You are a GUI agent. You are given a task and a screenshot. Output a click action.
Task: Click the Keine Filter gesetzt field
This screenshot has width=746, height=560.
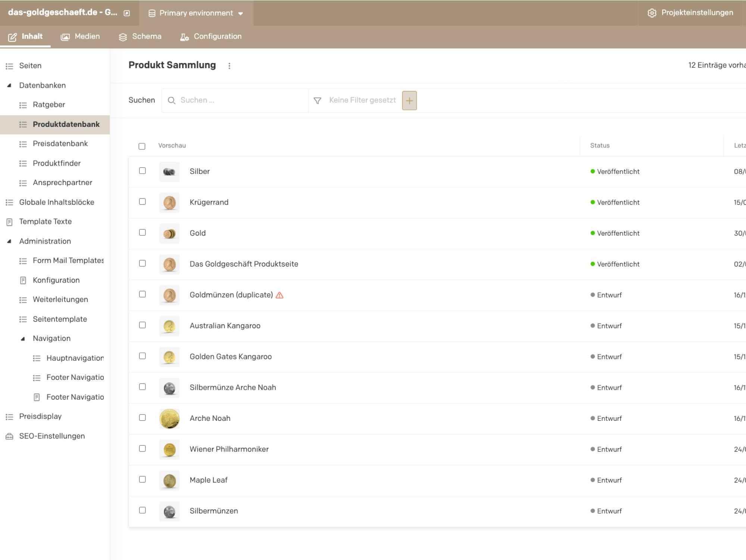[362, 100]
